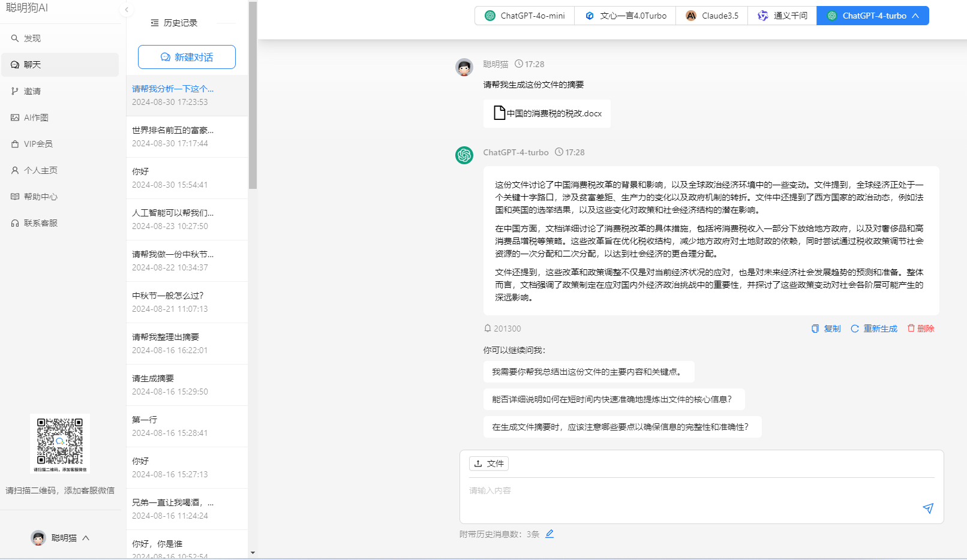The image size is (967, 560).
Task: Open the 发现 discover page in sidebar
Action: click(32, 38)
